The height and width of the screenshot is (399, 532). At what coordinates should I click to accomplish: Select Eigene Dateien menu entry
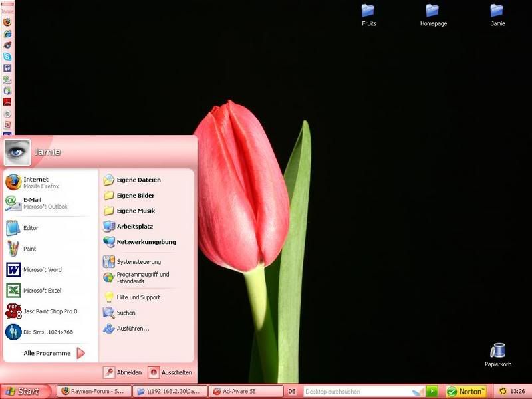138,180
